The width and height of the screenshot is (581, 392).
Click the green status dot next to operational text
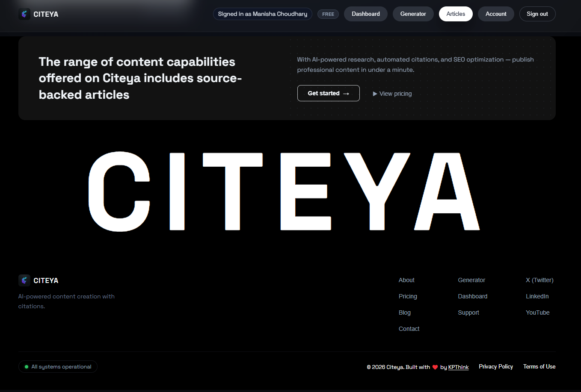[26, 366]
